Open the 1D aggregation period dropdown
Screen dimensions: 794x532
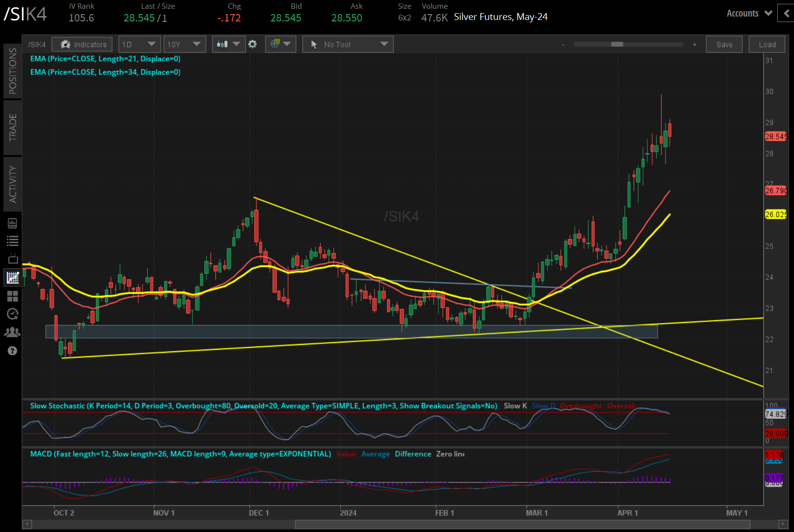pyautogui.click(x=139, y=44)
